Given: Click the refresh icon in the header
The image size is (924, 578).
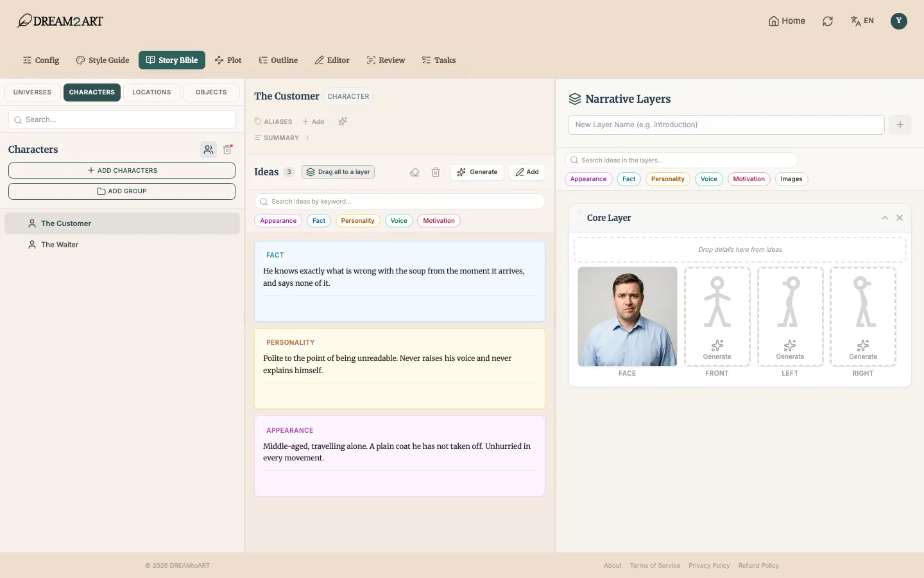Looking at the screenshot, I should tap(828, 21).
